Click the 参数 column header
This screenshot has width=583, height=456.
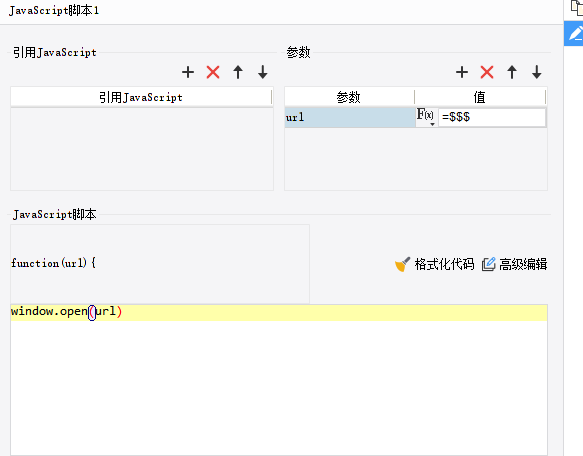pyautogui.click(x=349, y=97)
